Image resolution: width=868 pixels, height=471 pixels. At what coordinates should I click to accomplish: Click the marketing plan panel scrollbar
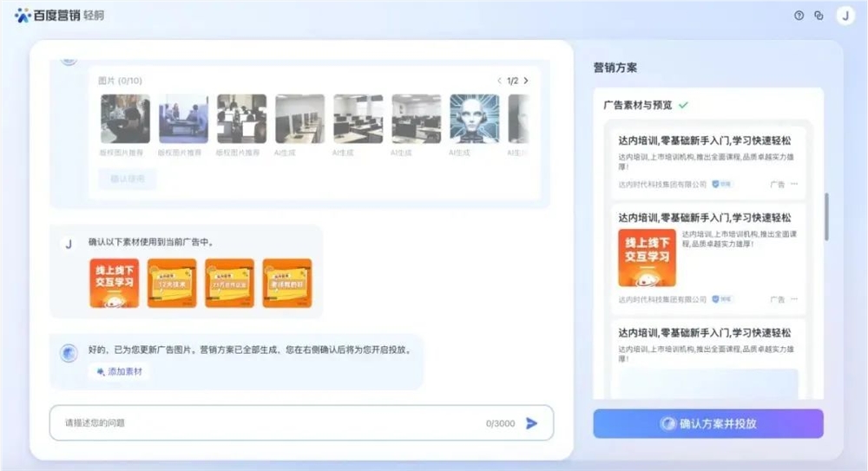click(x=826, y=217)
